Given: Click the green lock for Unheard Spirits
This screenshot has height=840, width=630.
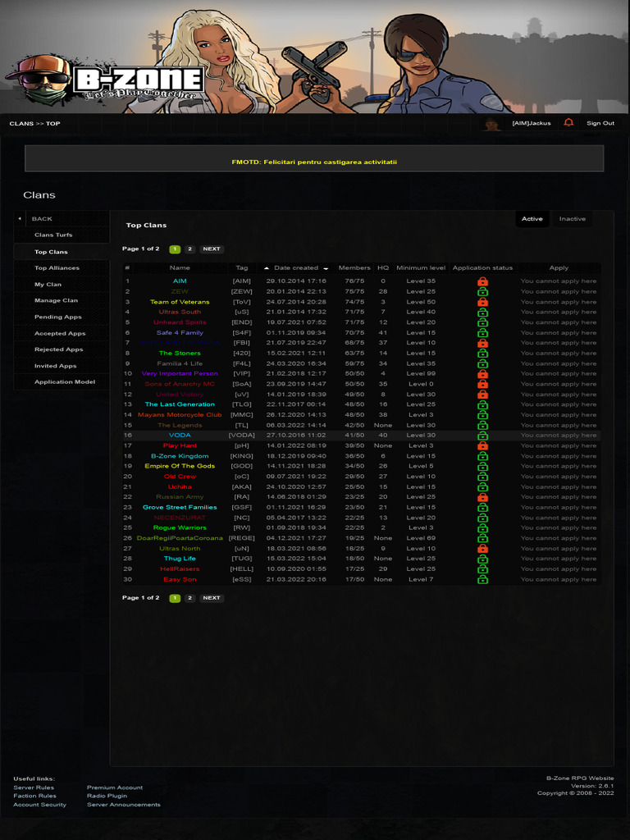Looking at the screenshot, I should click(x=482, y=322).
